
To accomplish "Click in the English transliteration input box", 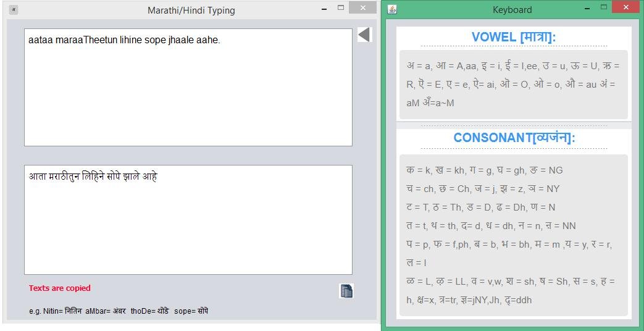I will tap(188, 87).
